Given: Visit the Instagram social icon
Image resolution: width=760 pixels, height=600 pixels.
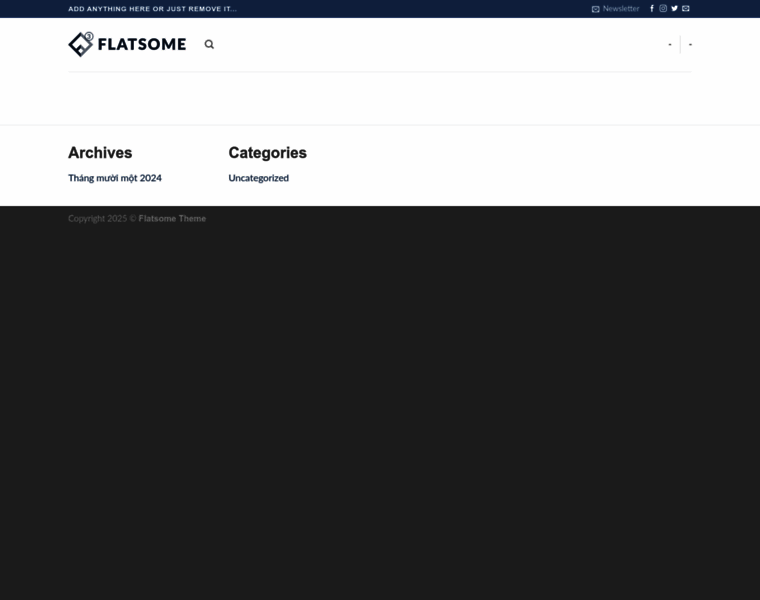Looking at the screenshot, I should 663,8.
